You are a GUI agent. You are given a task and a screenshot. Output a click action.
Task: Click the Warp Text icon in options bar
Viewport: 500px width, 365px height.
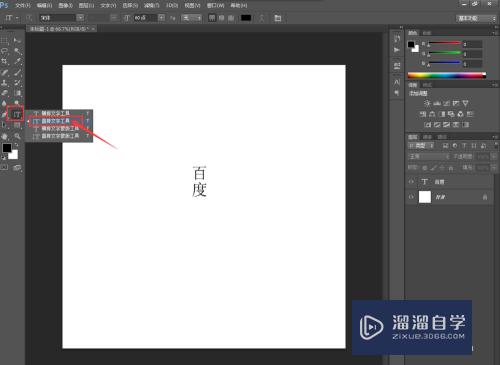262,18
